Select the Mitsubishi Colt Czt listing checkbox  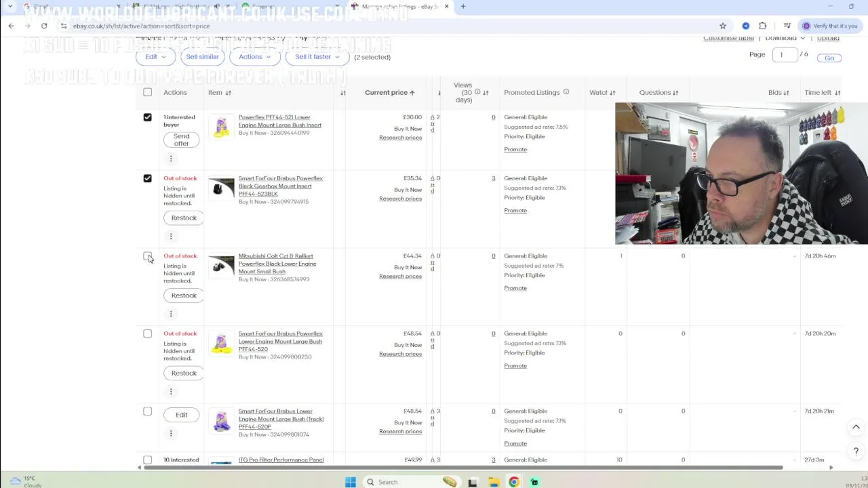pyautogui.click(x=147, y=256)
